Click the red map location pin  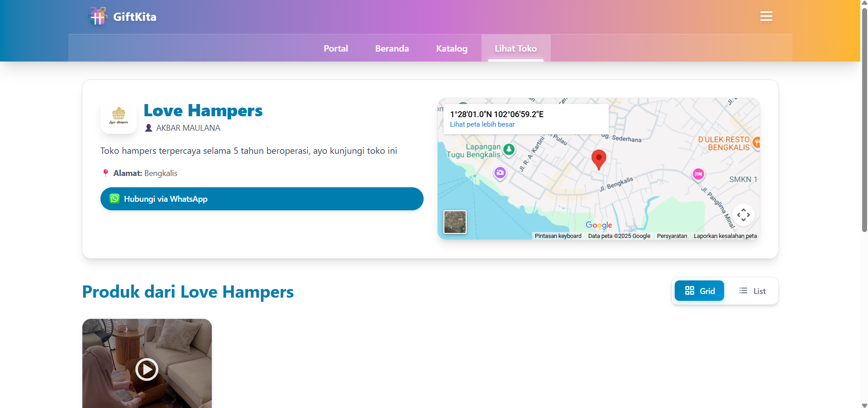click(x=598, y=159)
